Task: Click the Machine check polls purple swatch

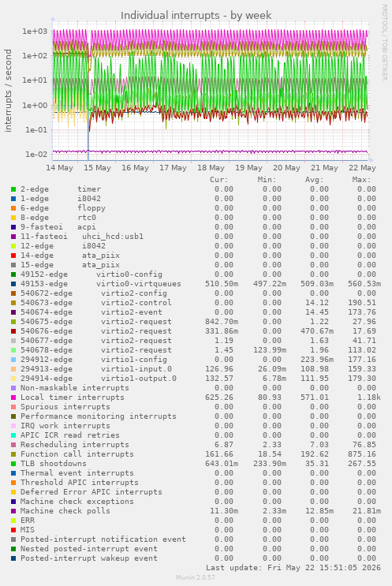Action: click(x=13, y=511)
